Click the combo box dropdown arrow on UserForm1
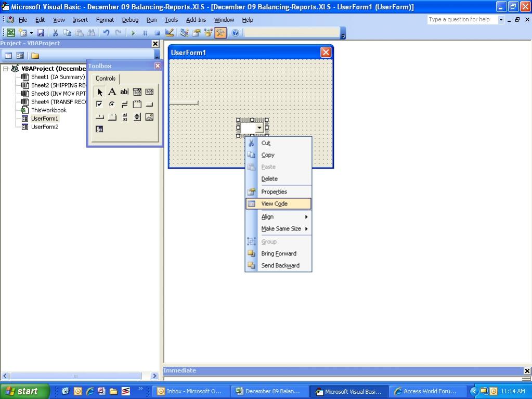The width and height of the screenshot is (532, 399). (x=259, y=128)
